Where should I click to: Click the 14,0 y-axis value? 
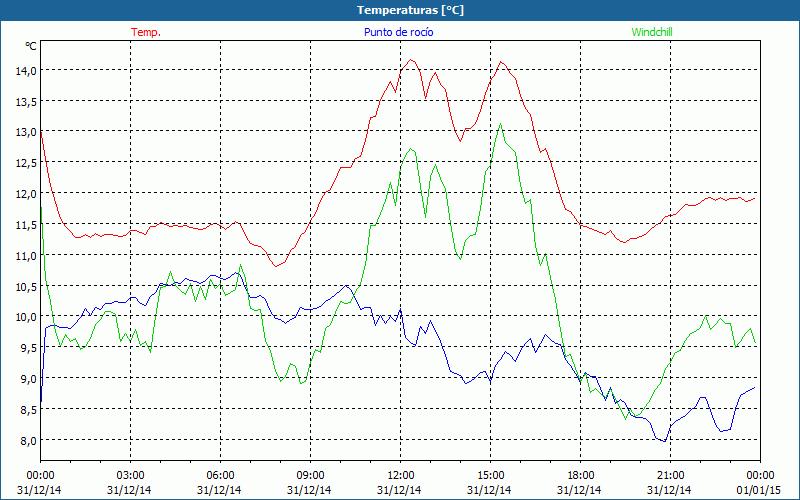pos(26,70)
